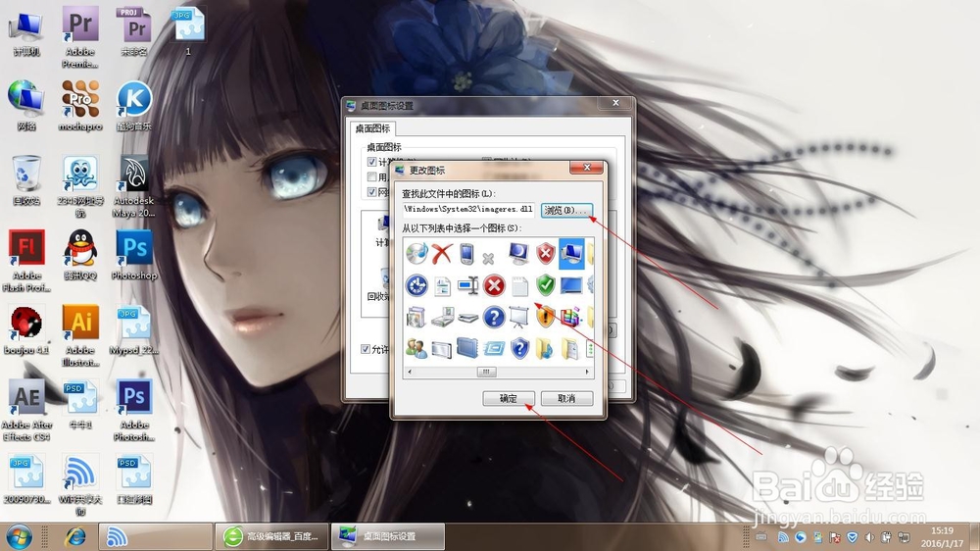Confirm with the 确定 button
The height and width of the screenshot is (551, 980).
tap(508, 398)
